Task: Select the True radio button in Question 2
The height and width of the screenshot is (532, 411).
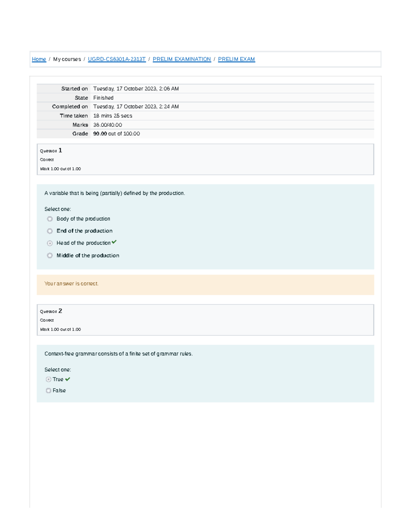Action: (48, 380)
